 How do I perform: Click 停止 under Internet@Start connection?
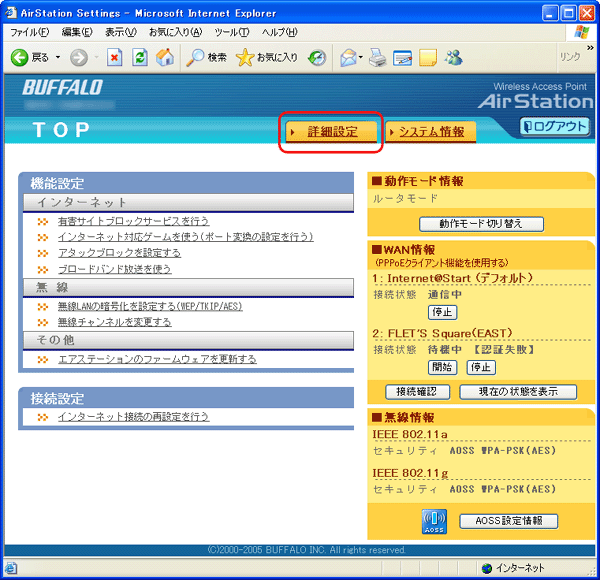442,312
